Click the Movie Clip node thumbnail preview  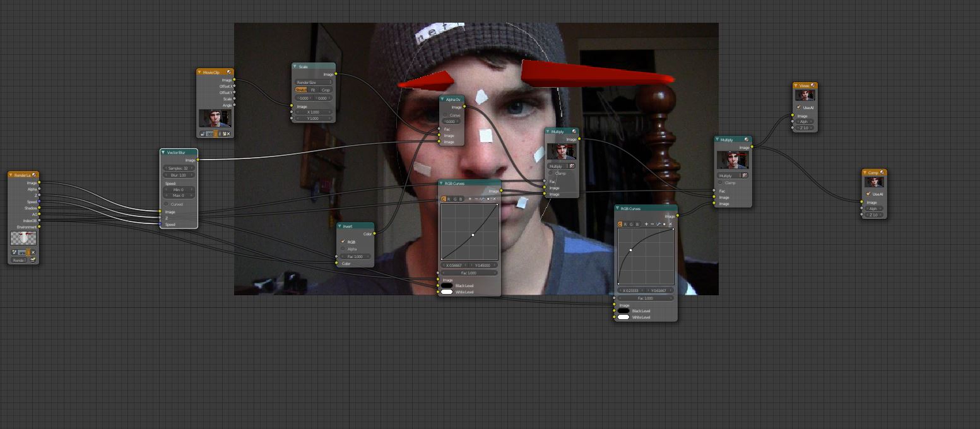pos(215,118)
